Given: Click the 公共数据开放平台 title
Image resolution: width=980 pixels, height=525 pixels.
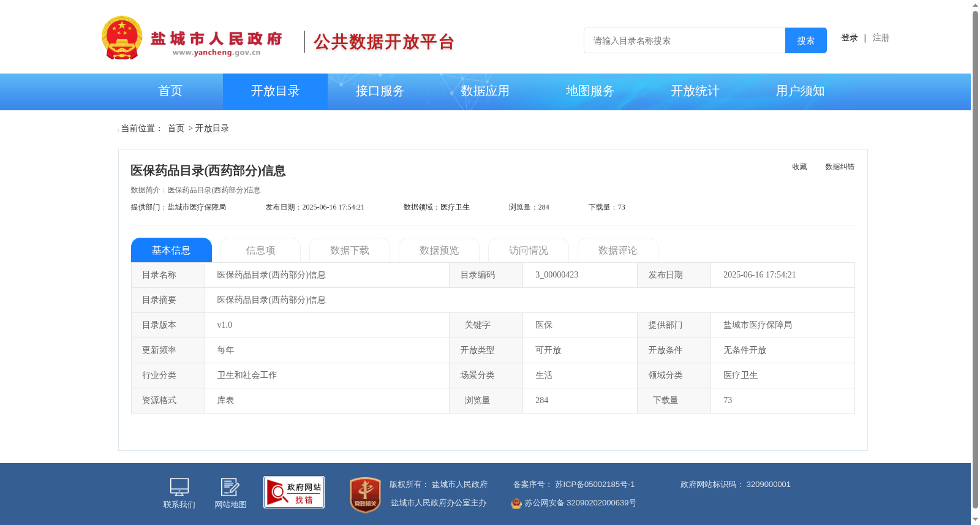Looking at the screenshot, I should tap(384, 42).
